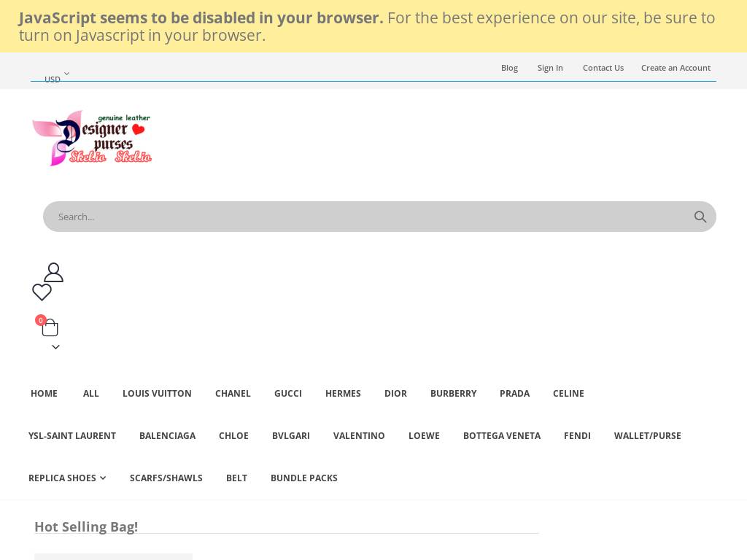
Task: Open the wishlist heart icon
Action: [42, 292]
